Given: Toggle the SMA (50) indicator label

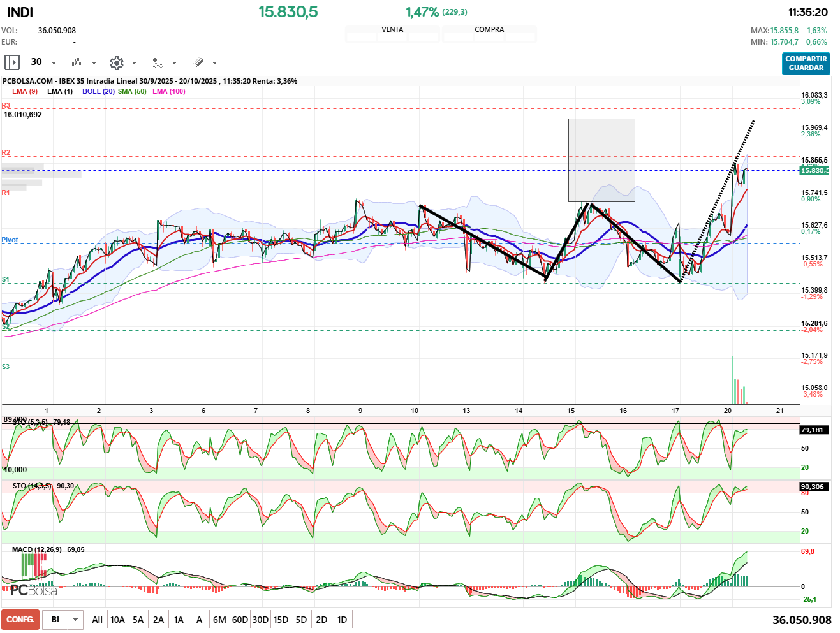Looking at the screenshot, I should click(132, 91).
